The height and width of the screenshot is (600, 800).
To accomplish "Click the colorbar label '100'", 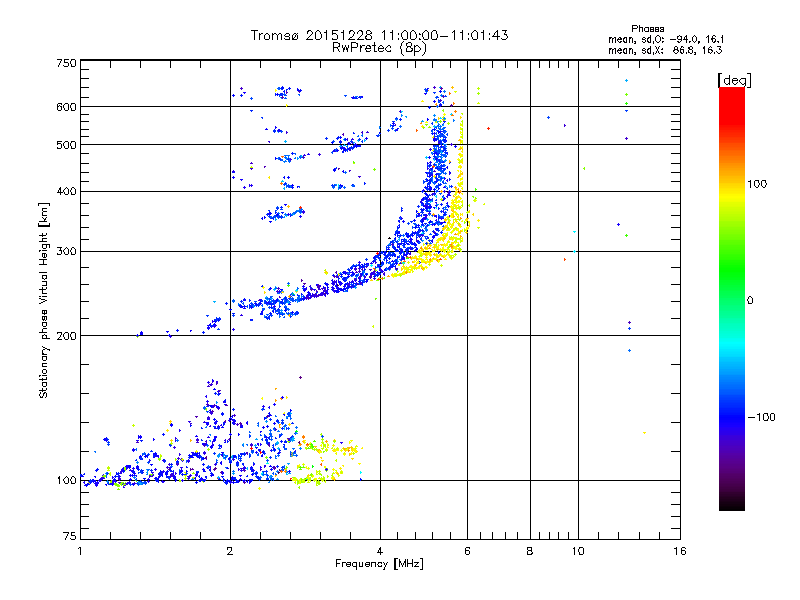I will [757, 184].
